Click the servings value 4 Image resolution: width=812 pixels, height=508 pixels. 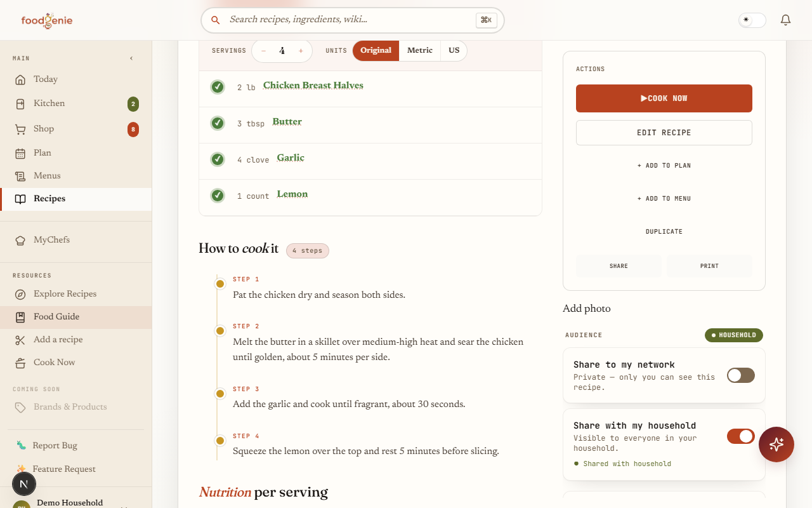[282, 51]
